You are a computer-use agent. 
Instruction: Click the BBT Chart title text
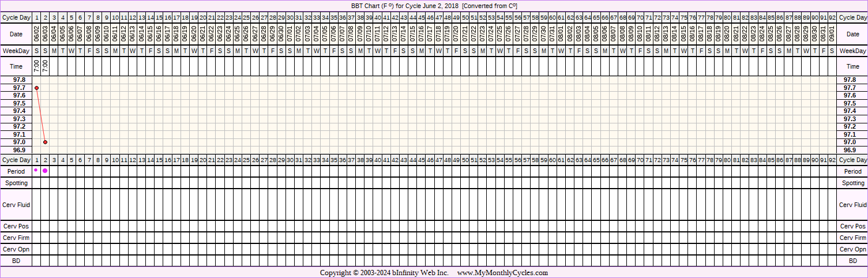[x=434, y=6]
